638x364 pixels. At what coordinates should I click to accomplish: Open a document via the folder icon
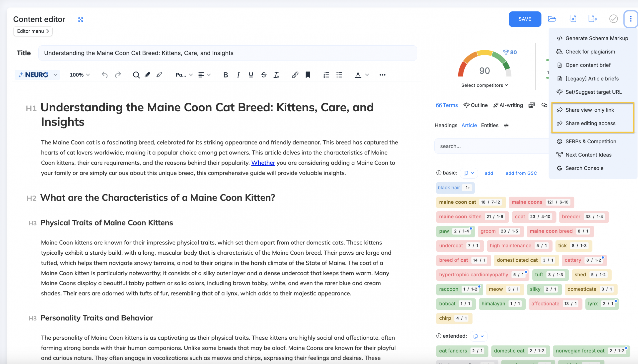552,19
